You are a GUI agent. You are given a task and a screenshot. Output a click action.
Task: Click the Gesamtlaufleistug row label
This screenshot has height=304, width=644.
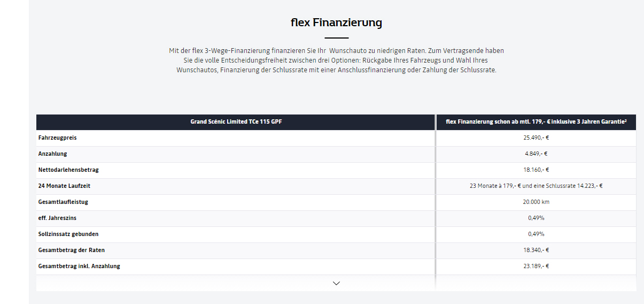[x=63, y=202]
